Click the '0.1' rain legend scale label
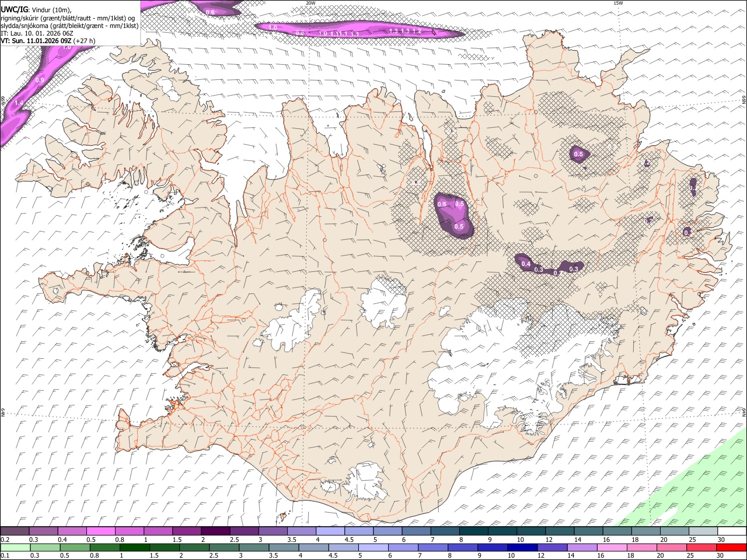This screenshot has height=560, width=747. tap(5, 556)
